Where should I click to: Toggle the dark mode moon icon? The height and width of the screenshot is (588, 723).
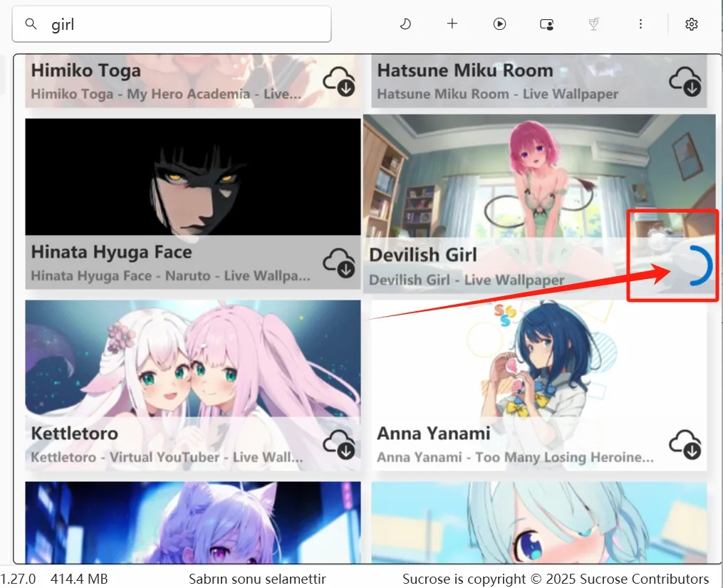(x=405, y=24)
